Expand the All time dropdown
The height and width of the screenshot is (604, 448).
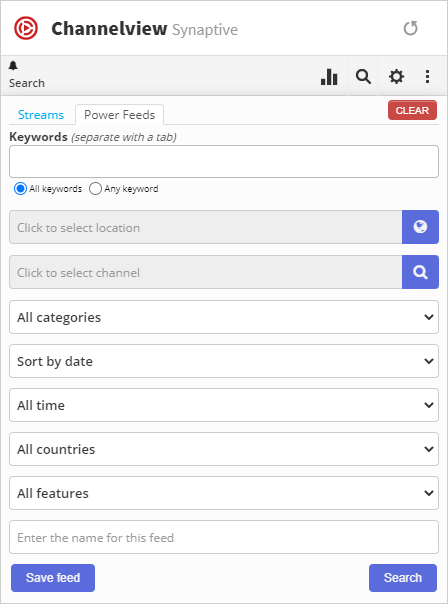point(224,405)
